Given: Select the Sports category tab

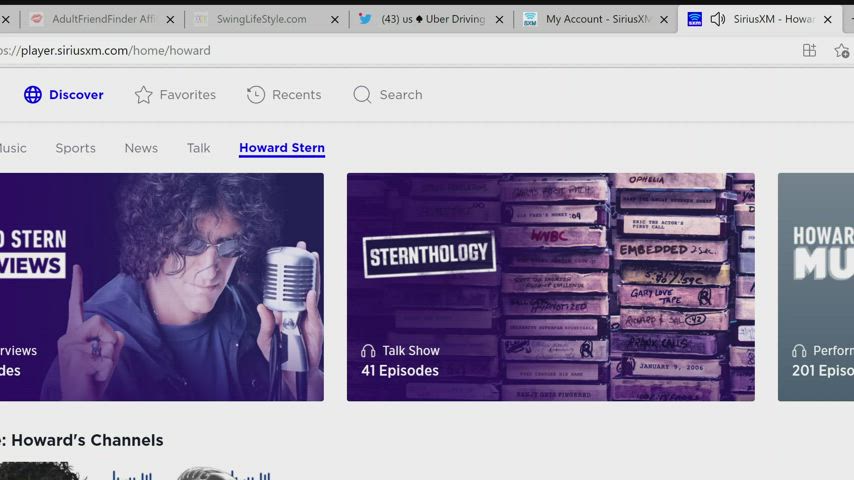Looking at the screenshot, I should (75, 148).
